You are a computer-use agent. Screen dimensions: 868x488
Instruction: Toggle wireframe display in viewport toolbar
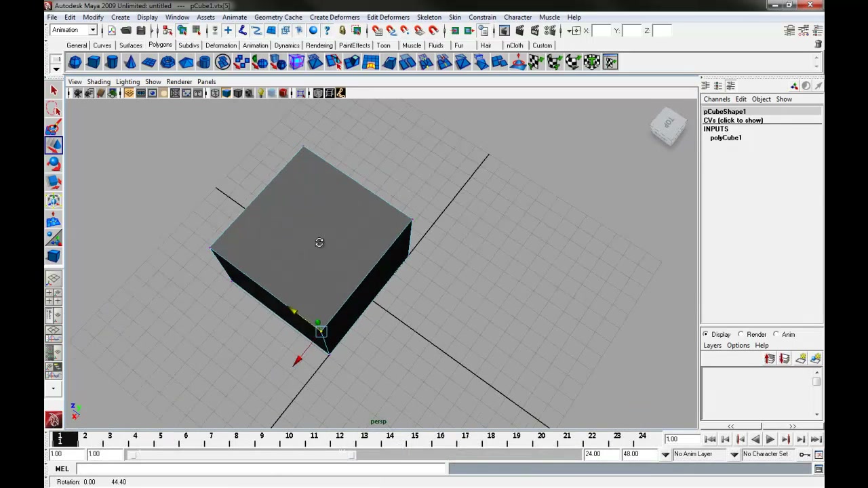(x=215, y=93)
